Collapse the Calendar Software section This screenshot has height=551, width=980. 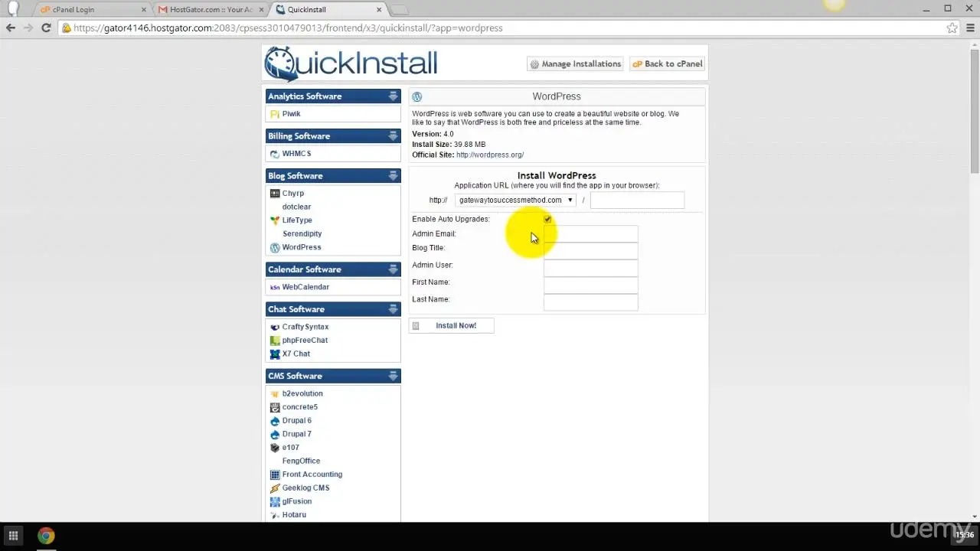(x=393, y=269)
